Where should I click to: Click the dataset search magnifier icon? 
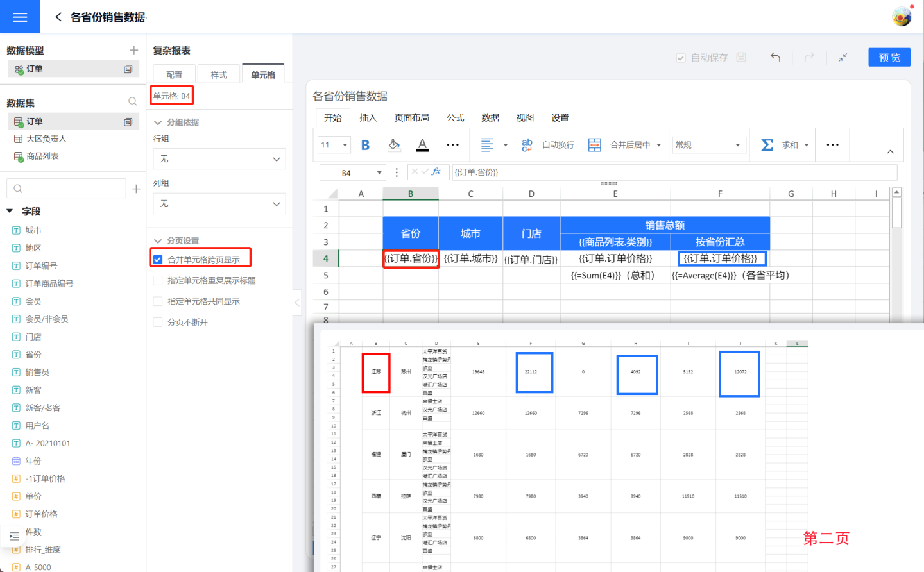pos(132,102)
